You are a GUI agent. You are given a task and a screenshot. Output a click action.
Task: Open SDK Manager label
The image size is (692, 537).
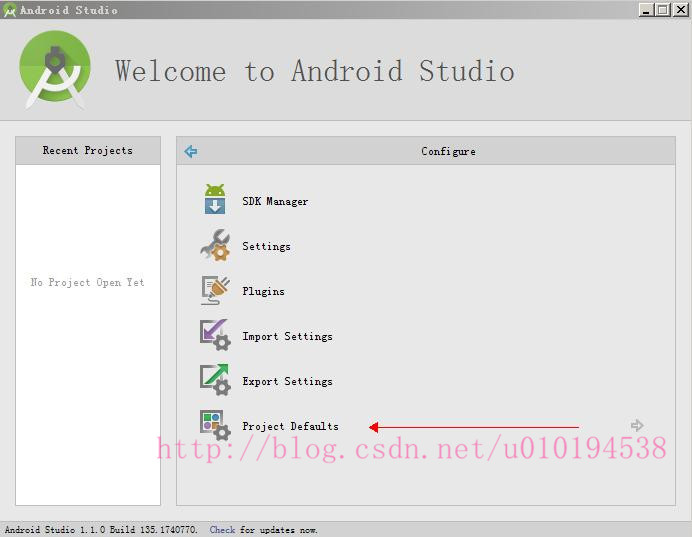275,201
